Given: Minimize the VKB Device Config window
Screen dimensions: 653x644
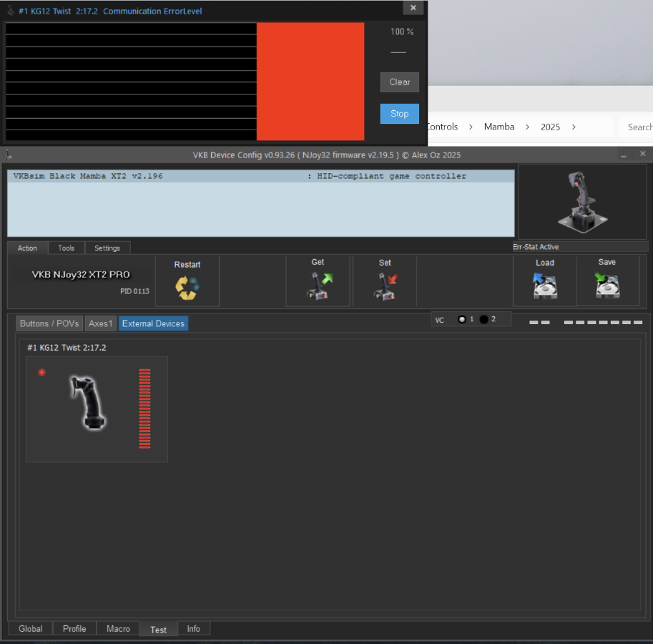Looking at the screenshot, I should (x=624, y=155).
